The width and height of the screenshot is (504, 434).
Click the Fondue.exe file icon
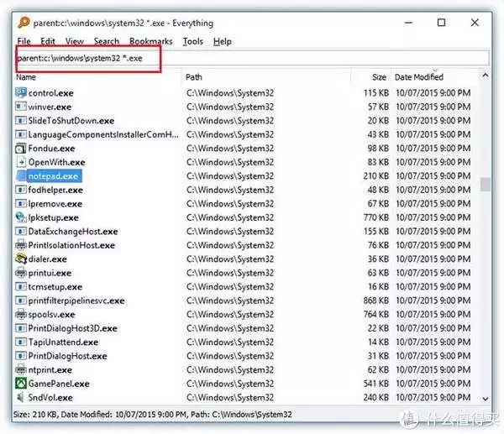21,149
